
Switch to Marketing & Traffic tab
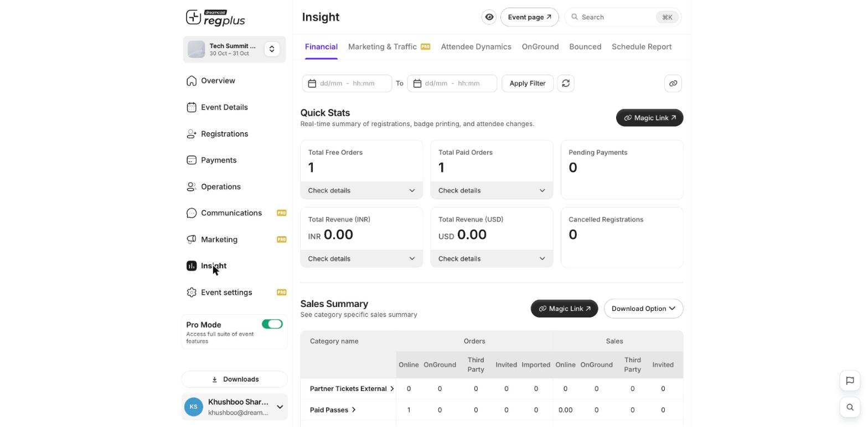(x=389, y=47)
